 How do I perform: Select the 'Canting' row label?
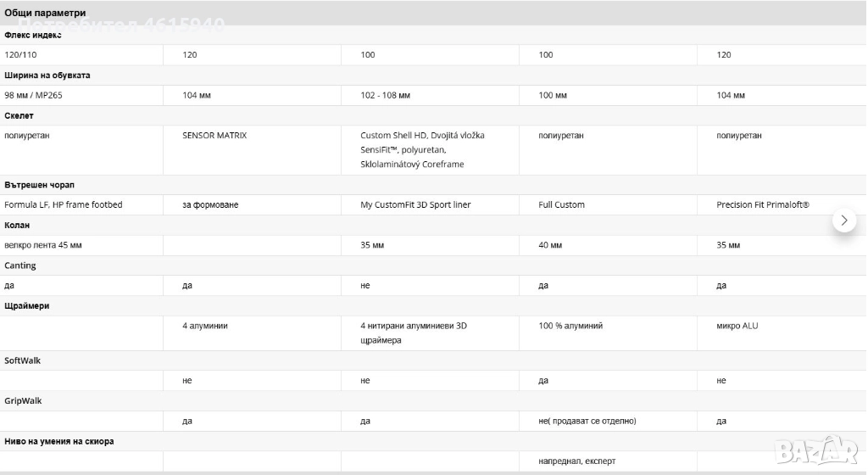pyautogui.click(x=20, y=265)
